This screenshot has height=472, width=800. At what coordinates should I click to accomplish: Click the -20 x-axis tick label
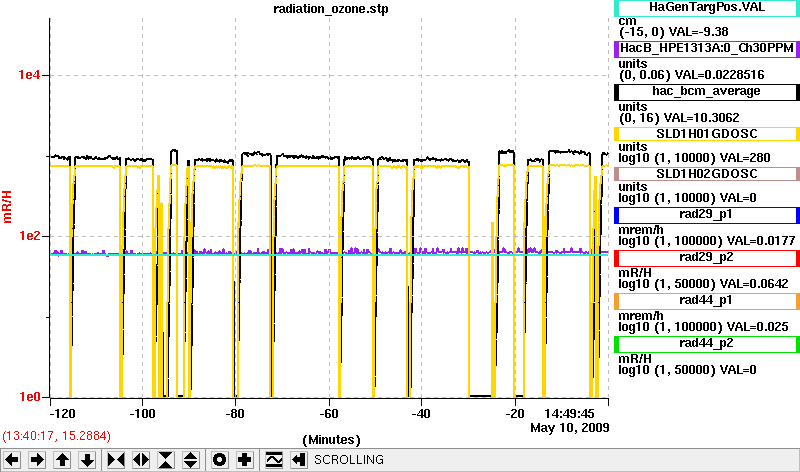coord(515,413)
